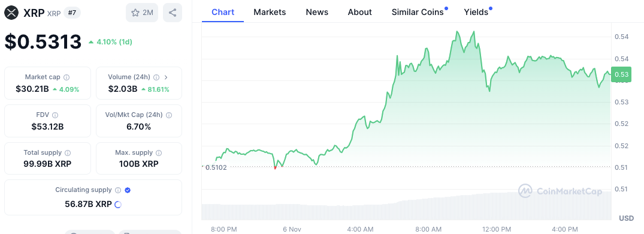Switch to the Markets tab
This screenshot has width=644, height=234.
[270, 13]
